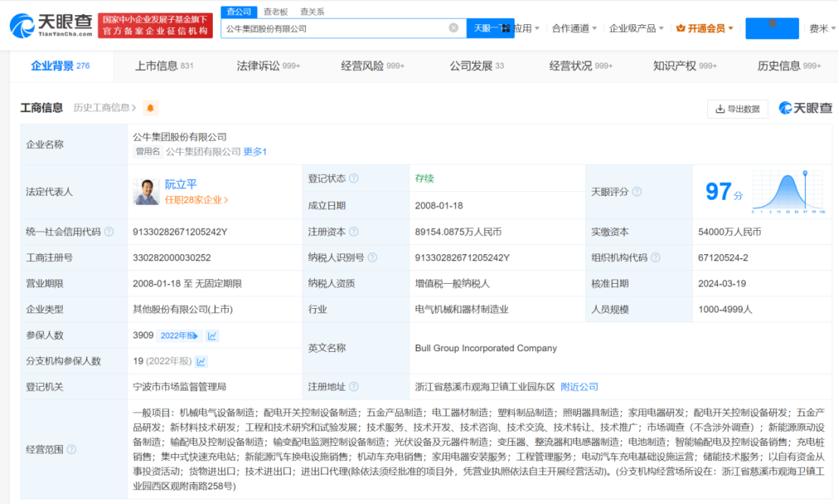Screen dimensions: 839x504
Task: Click 其他股份有限公司(上市) company type
Action: tap(182, 309)
